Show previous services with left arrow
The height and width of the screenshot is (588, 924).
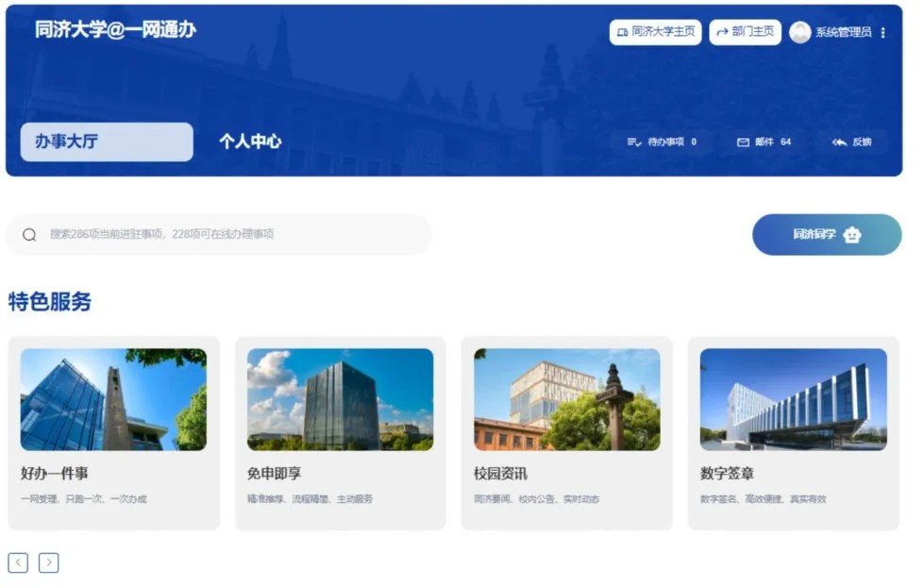(x=18, y=563)
